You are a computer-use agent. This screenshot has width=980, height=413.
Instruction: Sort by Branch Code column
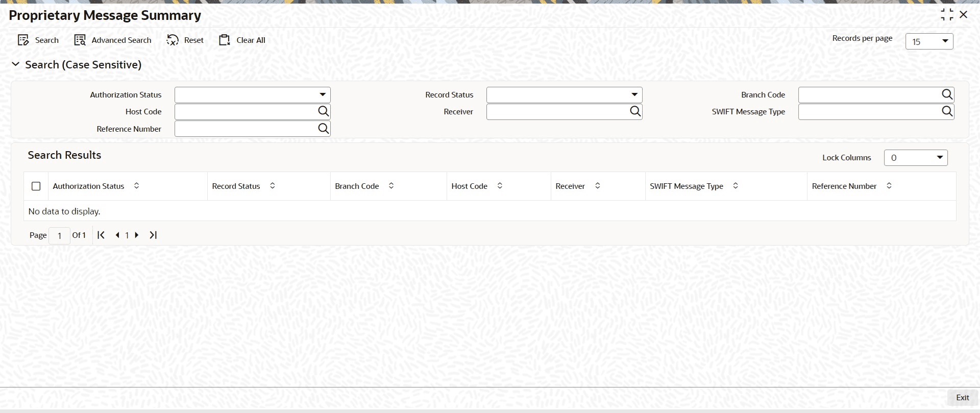[x=391, y=186]
